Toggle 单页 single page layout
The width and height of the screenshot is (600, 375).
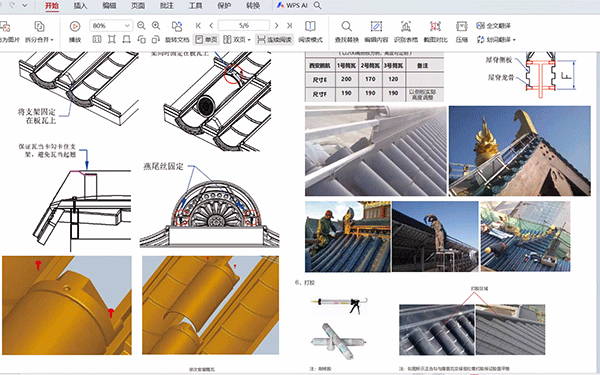tap(206, 39)
